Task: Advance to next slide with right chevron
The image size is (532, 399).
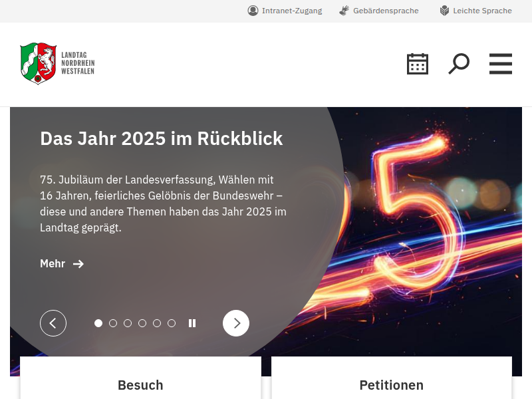Action: pyautogui.click(x=236, y=323)
